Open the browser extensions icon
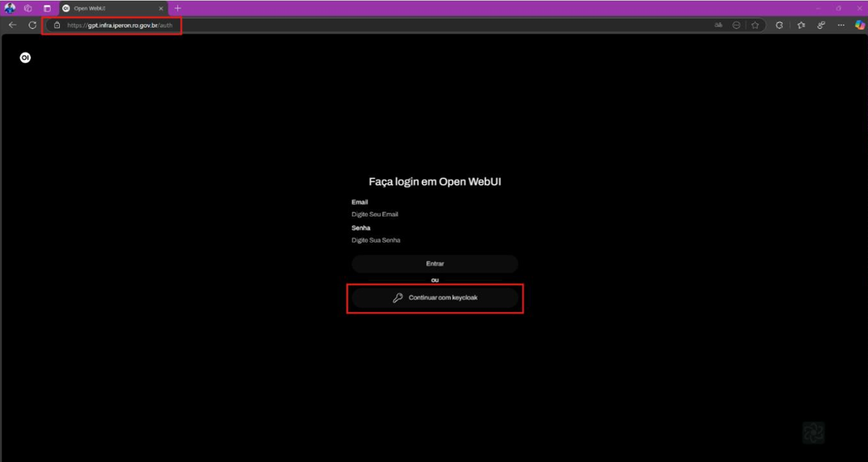868x462 pixels. [779, 25]
